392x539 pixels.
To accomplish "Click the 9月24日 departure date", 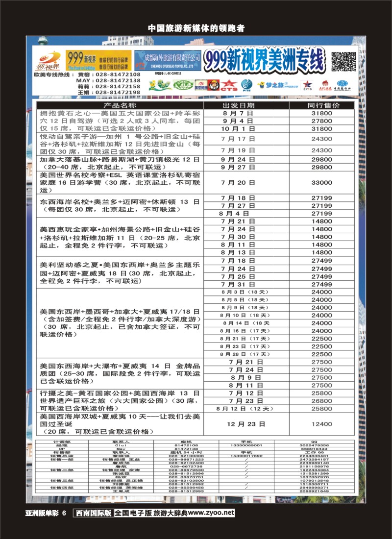I will pyautogui.click(x=238, y=160).
